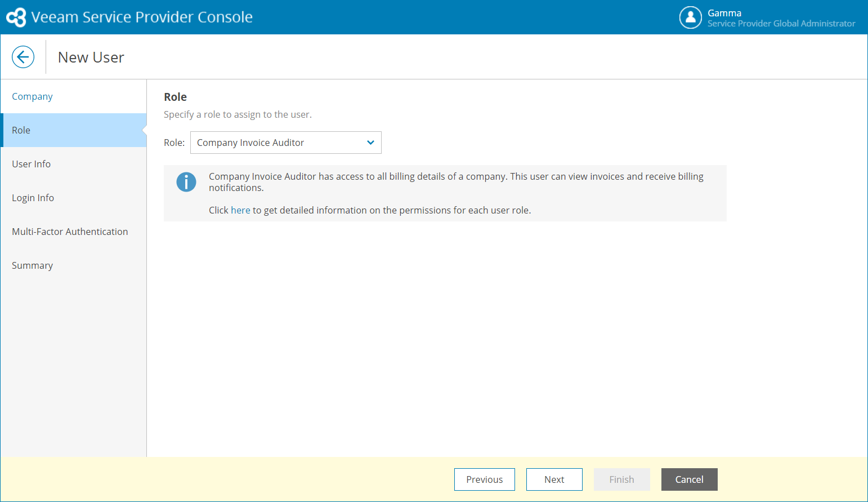Image resolution: width=868 pixels, height=502 pixels.
Task: Click the user avatar icon
Action: click(690, 17)
